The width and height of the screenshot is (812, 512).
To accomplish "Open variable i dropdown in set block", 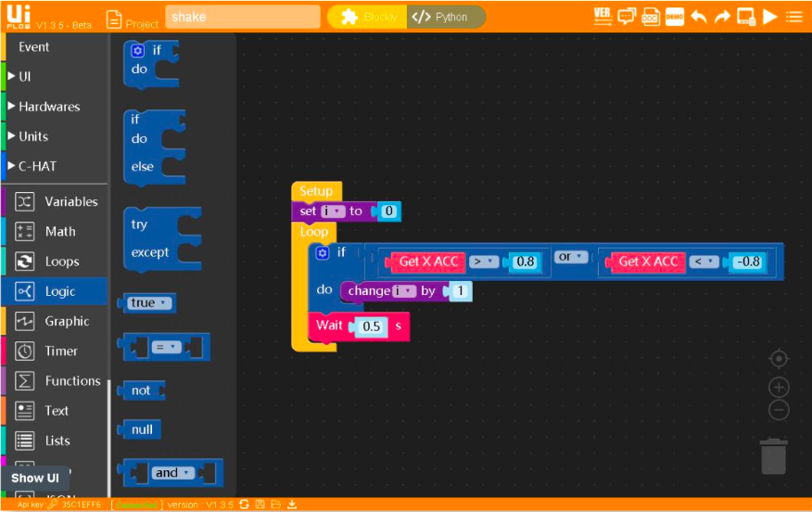I will tap(333, 211).
